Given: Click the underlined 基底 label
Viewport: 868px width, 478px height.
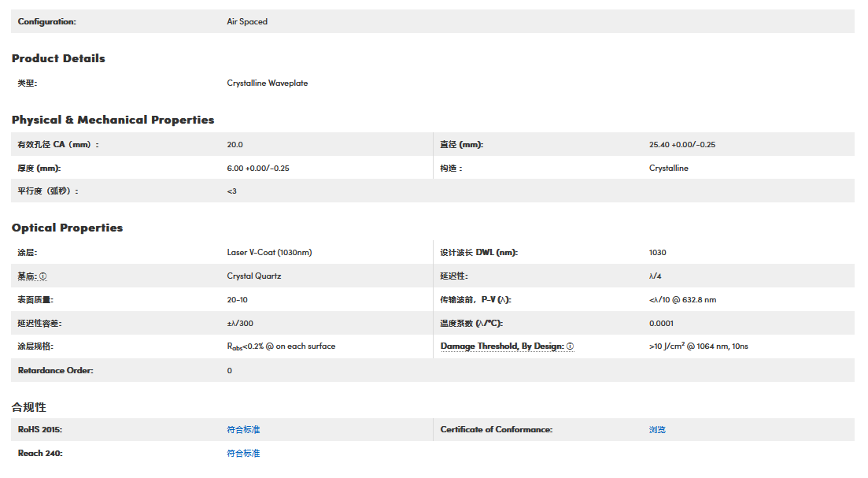Looking at the screenshot, I should pyautogui.click(x=27, y=276).
